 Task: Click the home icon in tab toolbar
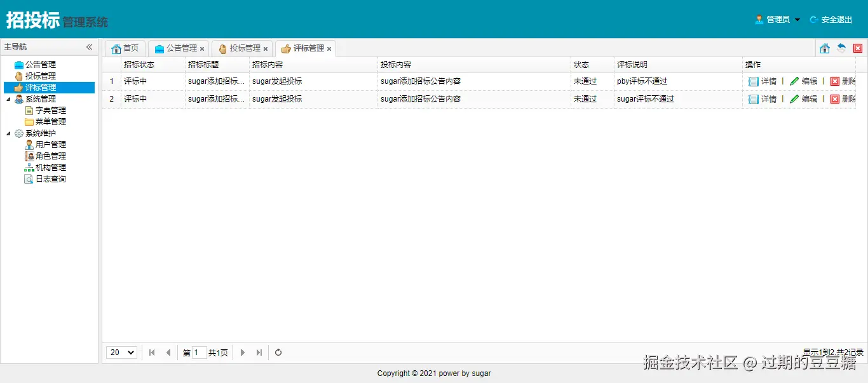[825, 48]
